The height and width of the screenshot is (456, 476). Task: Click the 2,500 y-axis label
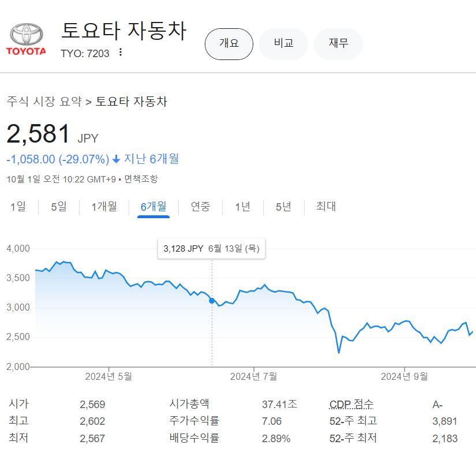pyautogui.click(x=18, y=337)
